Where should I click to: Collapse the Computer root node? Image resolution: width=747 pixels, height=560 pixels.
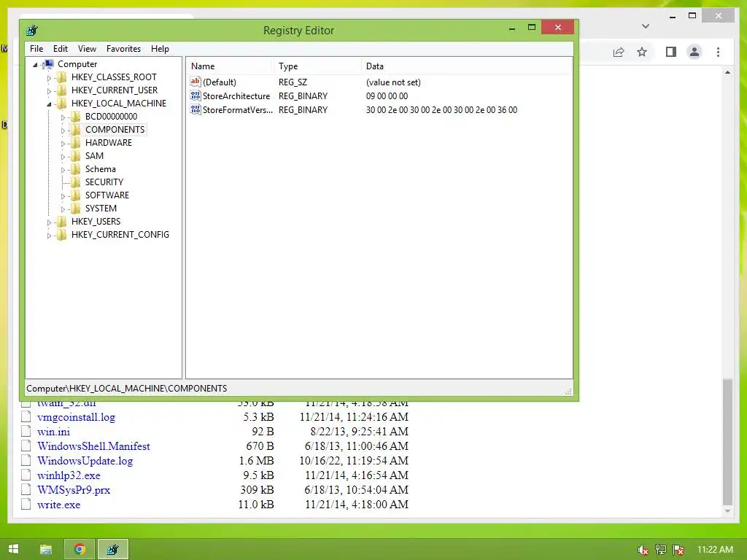35,64
